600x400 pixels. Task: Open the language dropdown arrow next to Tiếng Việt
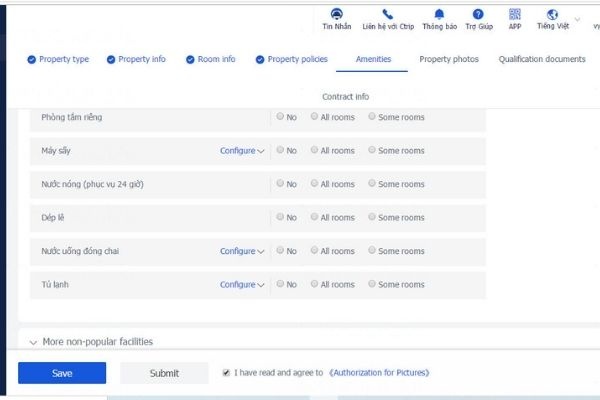pos(577,19)
